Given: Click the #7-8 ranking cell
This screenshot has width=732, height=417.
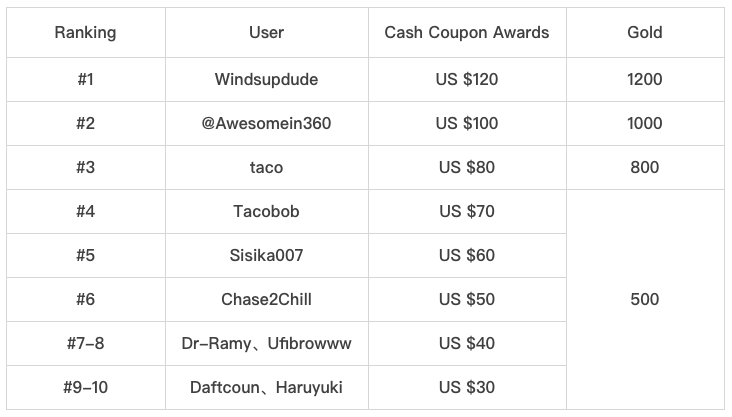Looking at the screenshot, I should click(85, 344).
